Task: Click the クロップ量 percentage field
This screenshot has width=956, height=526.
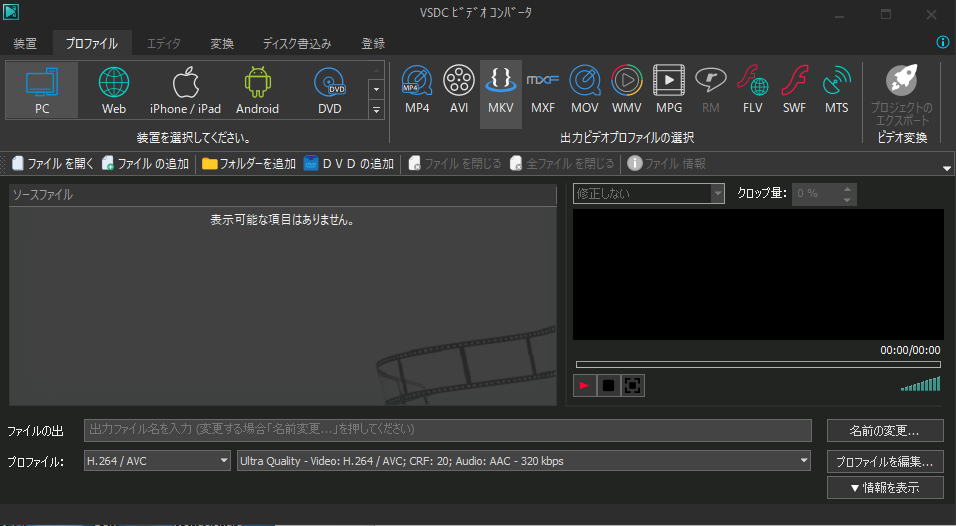Action: tap(816, 194)
